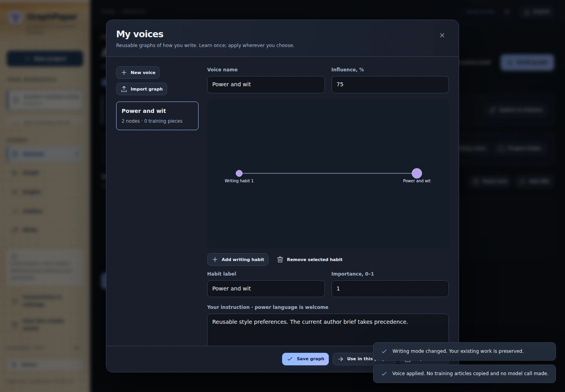565x392 pixels.
Task: Click the "2 nodes · 0 training pieces" caption
Action: coord(152,121)
